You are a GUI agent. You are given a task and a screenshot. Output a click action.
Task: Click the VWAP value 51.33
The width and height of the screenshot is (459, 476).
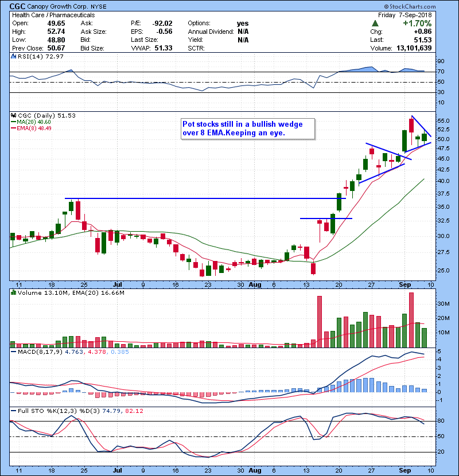[164, 48]
